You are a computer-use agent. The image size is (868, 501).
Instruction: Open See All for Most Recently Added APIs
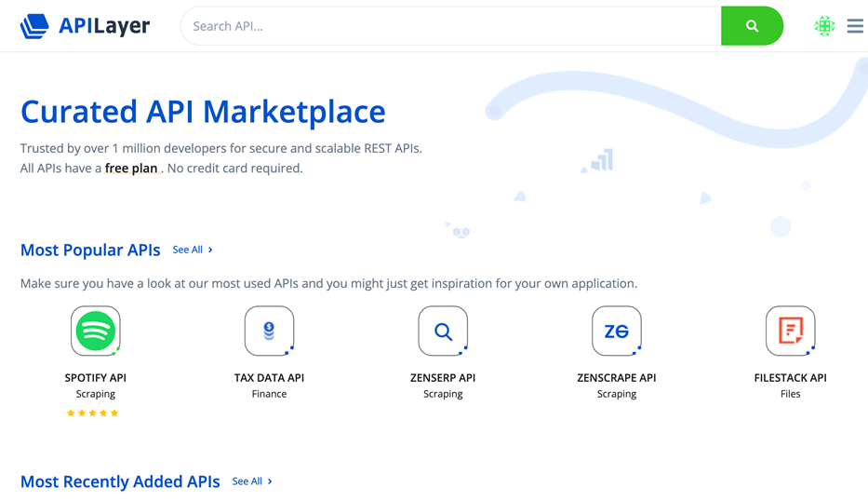[x=252, y=481]
